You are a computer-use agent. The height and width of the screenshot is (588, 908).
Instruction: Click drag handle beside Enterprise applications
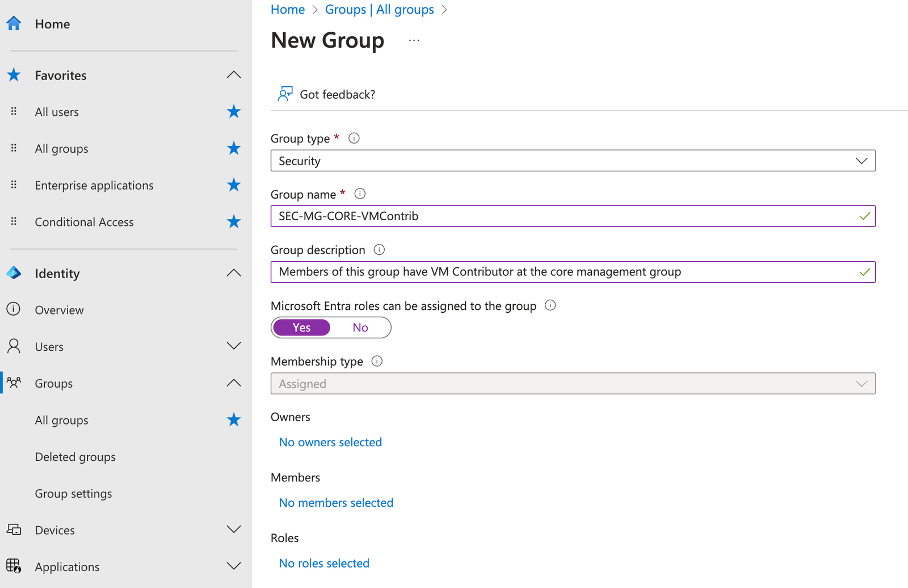pos(14,185)
